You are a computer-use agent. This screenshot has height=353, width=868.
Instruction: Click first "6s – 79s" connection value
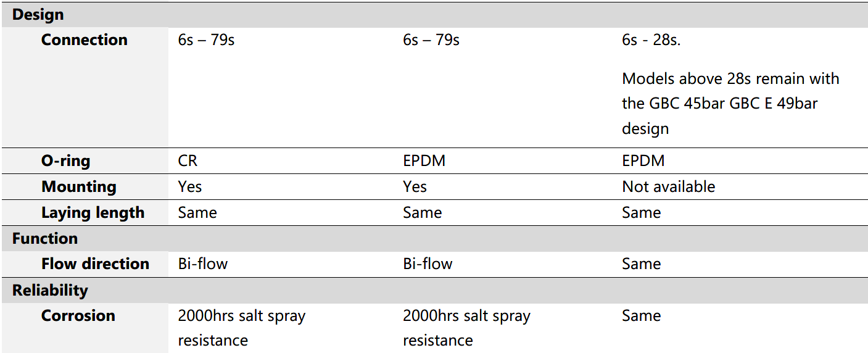click(x=206, y=40)
